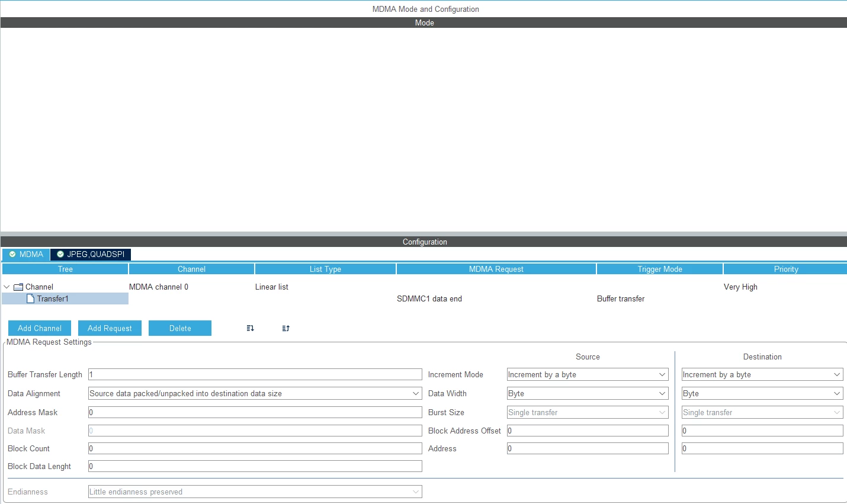Screen dimensions: 847x504
Task: Click the Data Mask input field
Action: (255, 431)
